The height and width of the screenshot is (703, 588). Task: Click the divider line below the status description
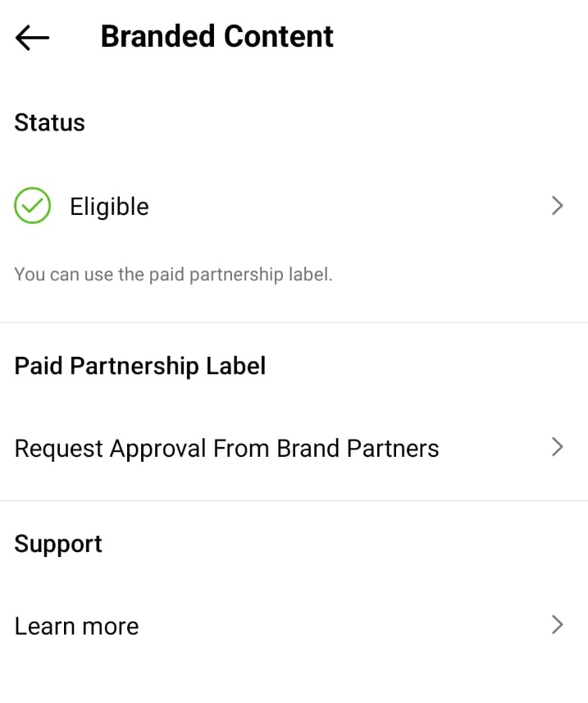click(x=294, y=322)
